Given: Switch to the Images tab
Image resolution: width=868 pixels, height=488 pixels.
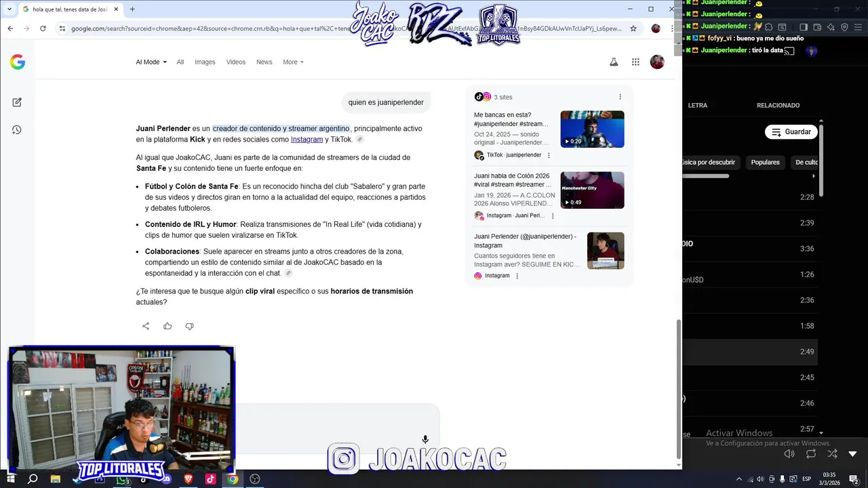Looking at the screenshot, I should pos(205,62).
